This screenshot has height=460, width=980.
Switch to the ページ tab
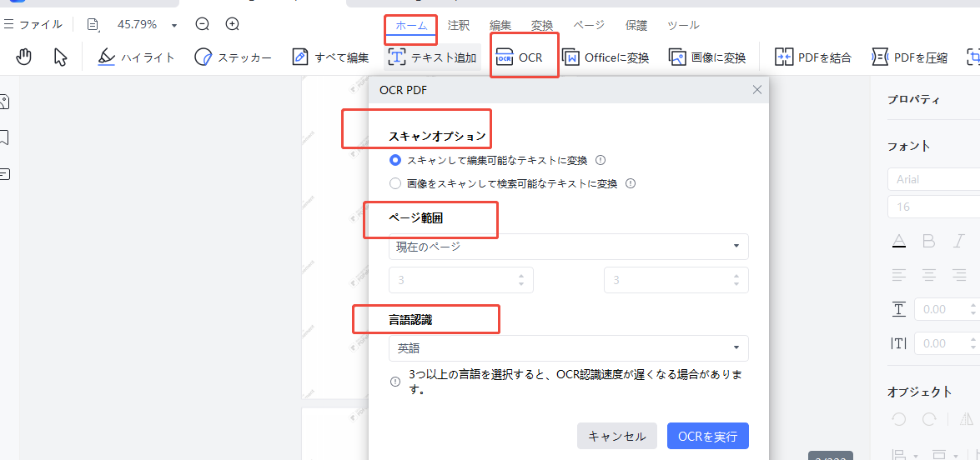pyautogui.click(x=589, y=26)
